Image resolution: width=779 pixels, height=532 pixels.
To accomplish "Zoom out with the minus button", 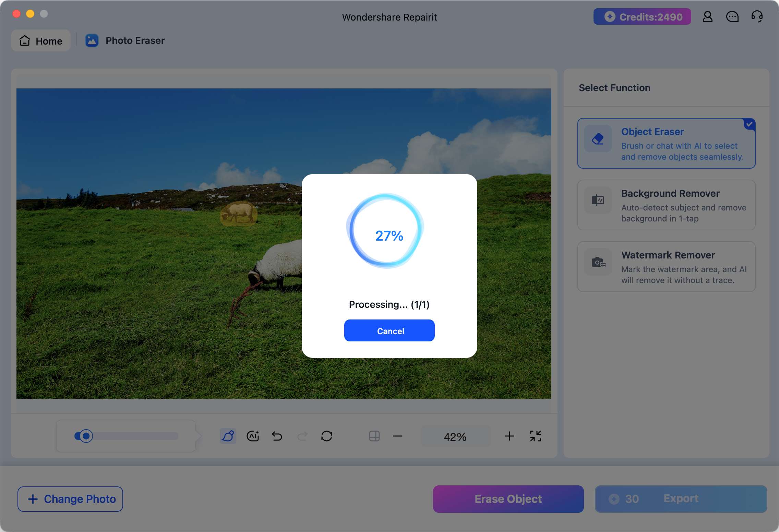I will (398, 436).
